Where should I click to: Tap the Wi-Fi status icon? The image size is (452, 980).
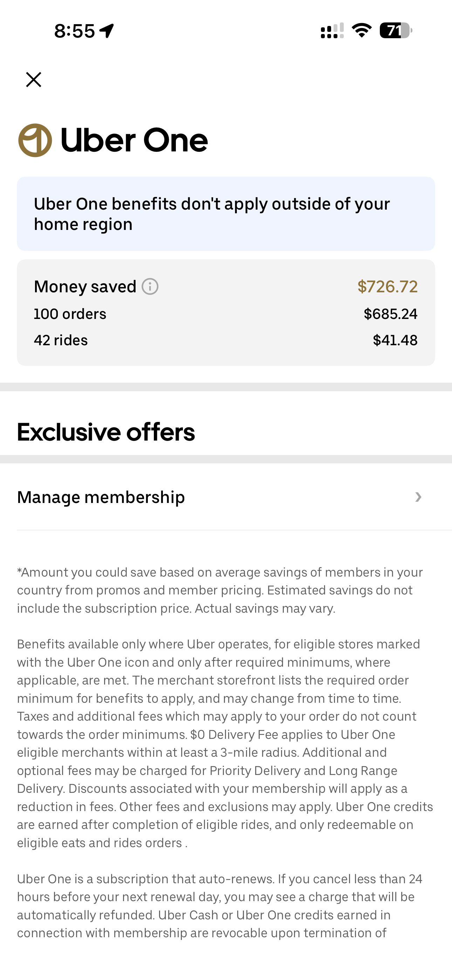tap(362, 30)
